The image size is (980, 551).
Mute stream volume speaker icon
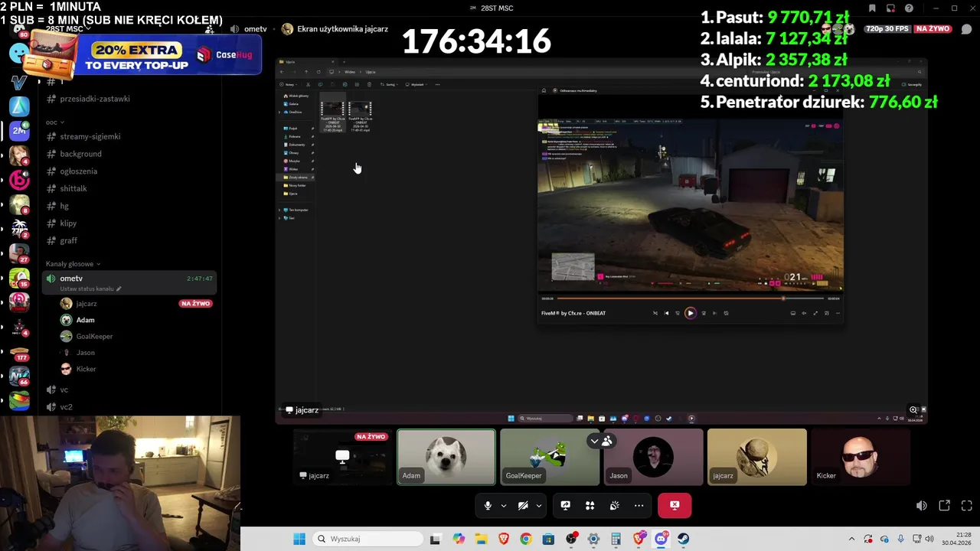[x=922, y=506]
